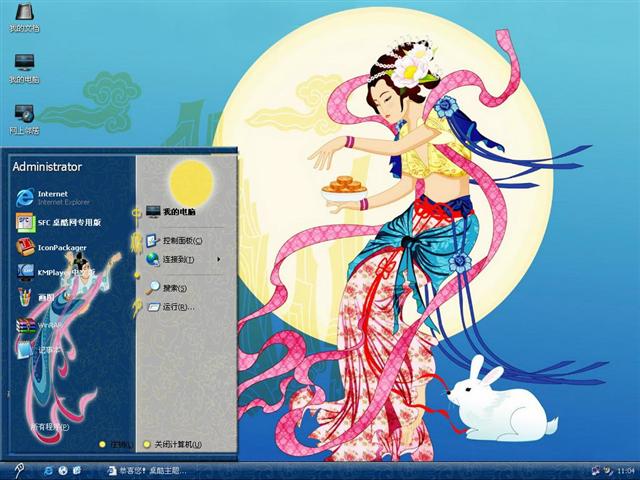Click the Start button on taskbar
640x480 pixels.
pos(19,471)
